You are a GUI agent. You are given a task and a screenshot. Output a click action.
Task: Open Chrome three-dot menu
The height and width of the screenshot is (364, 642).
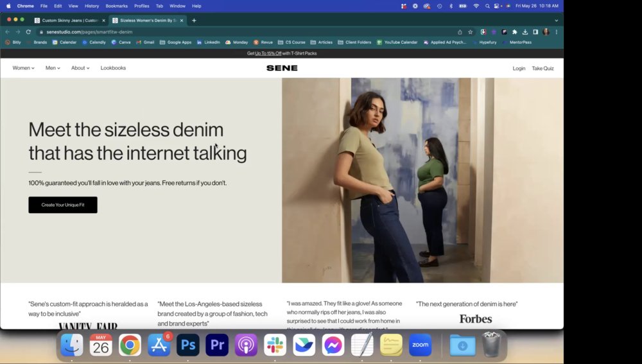(557, 32)
